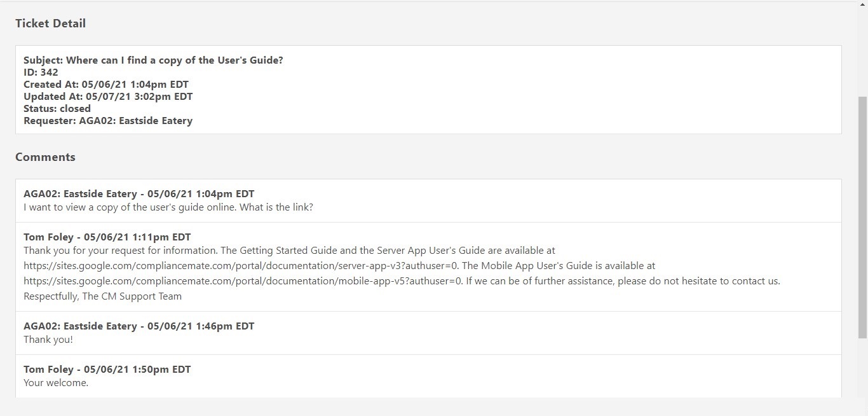Click the AGA02 comment dated 1:46pm
This screenshot has width=868, height=416.
click(139, 326)
